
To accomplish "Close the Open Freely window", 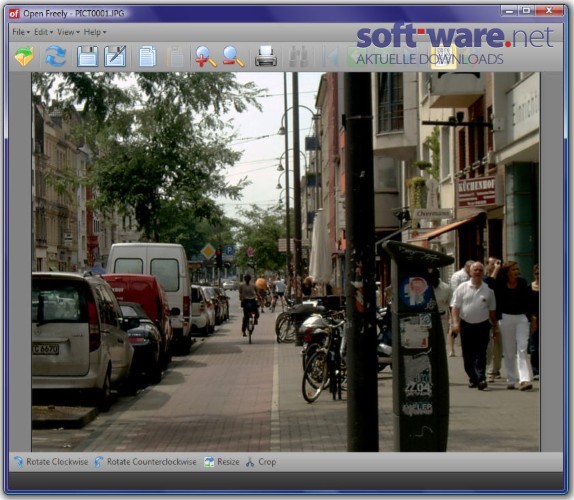I will click(x=549, y=11).
